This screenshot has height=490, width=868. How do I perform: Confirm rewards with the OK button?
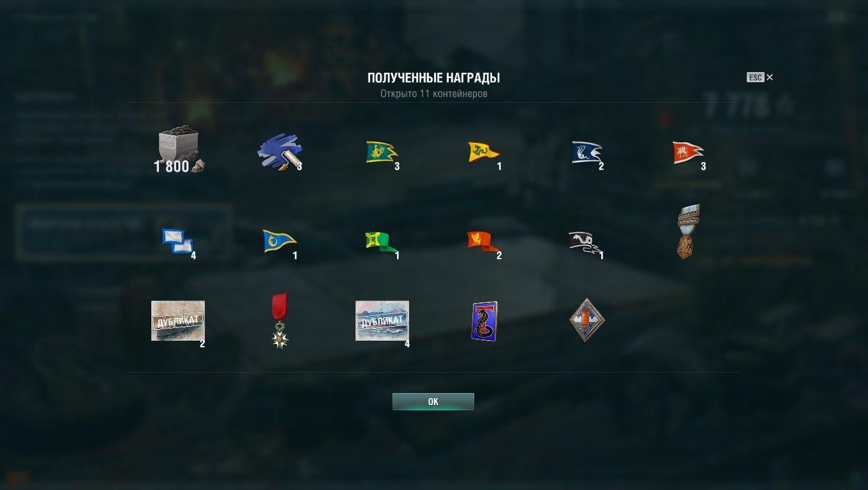tap(433, 401)
